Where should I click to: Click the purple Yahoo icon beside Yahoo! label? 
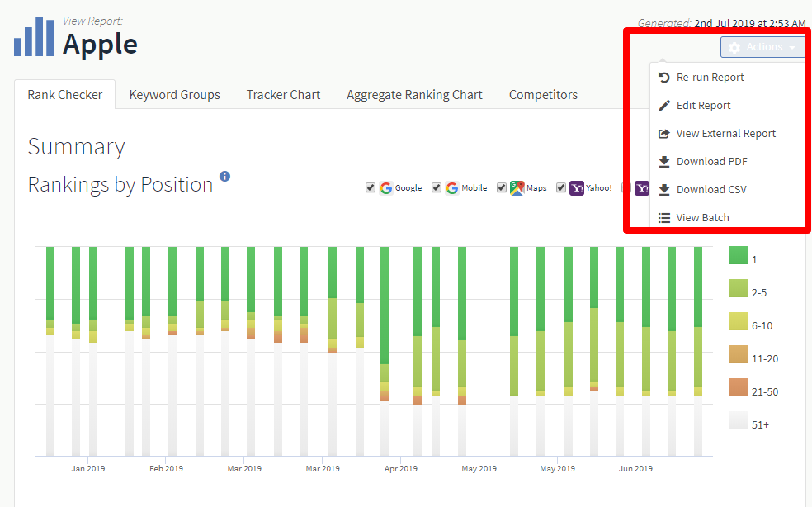576,187
